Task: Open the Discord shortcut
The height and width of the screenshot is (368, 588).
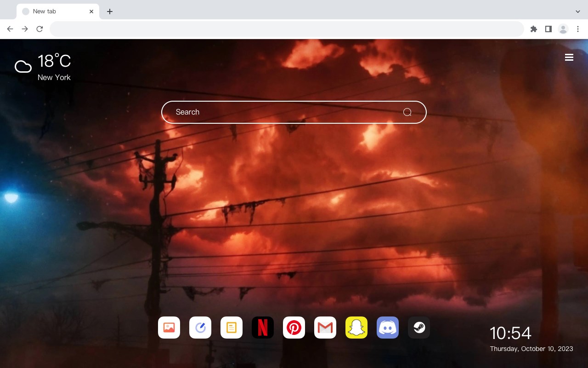Action: coord(388,328)
